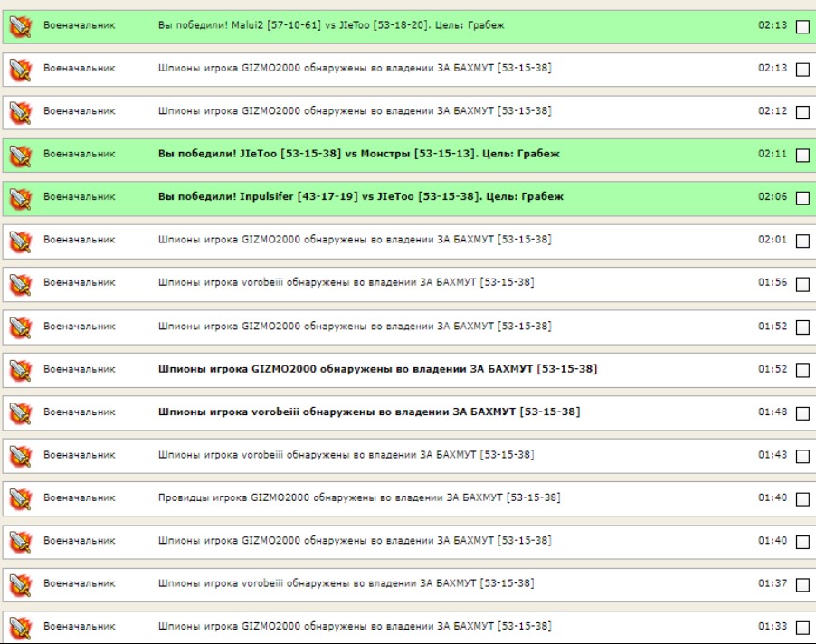
Task: Select the checkbox on the 02:06 Inpulsifer report
Action: tap(802, 198)
